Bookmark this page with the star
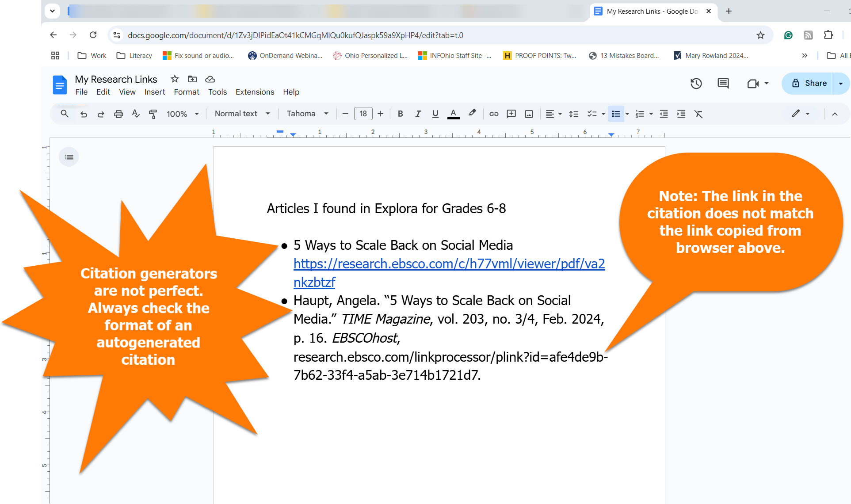Image resolution: width=851 pixels, height=504 pixels. point(760,35)
